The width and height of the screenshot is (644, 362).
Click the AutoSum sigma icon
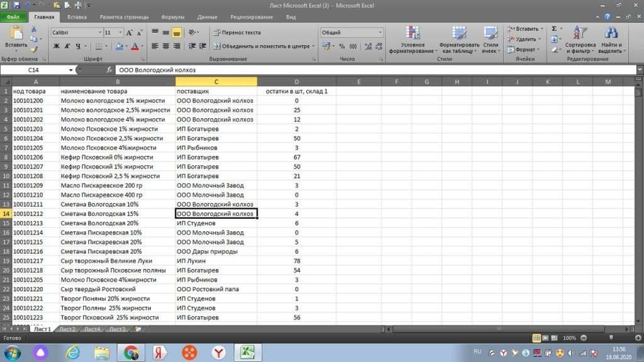[554, 28]
